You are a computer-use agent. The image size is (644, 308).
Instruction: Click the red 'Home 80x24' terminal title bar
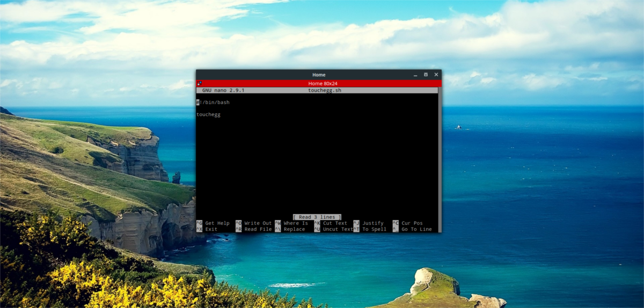(319, 84)
